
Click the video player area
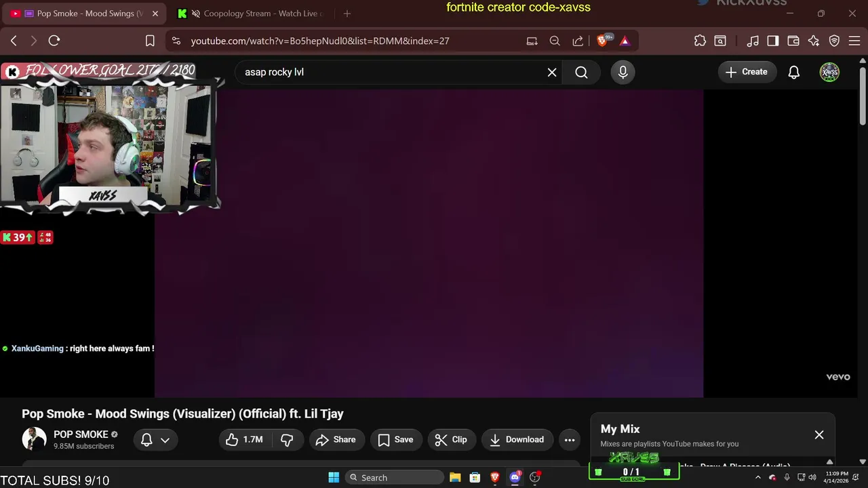[429, 244]
